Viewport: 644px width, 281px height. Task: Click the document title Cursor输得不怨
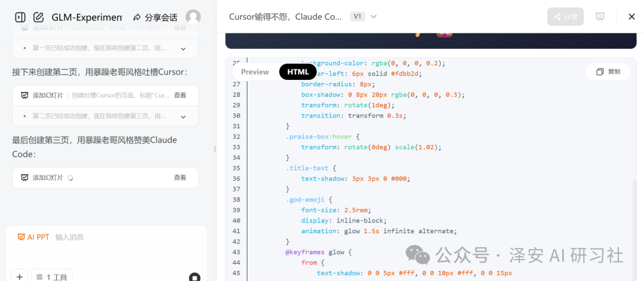coord(286,17)
